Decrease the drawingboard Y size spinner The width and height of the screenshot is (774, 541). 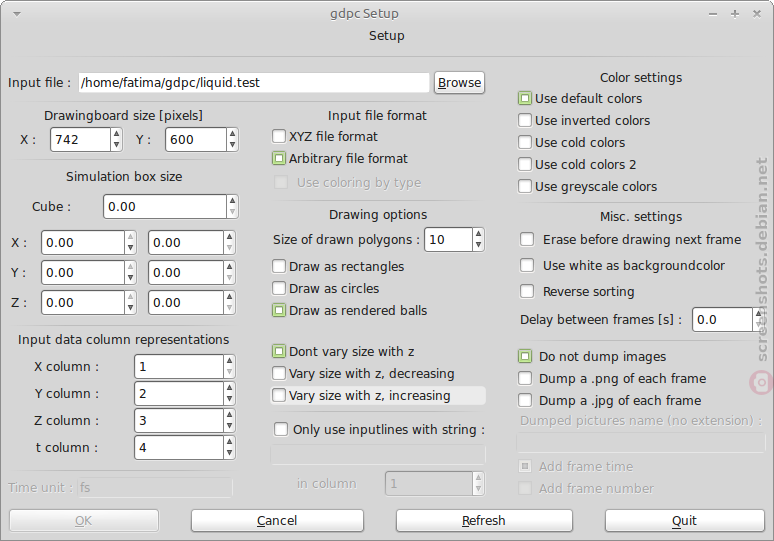click(x=232, y=145)
